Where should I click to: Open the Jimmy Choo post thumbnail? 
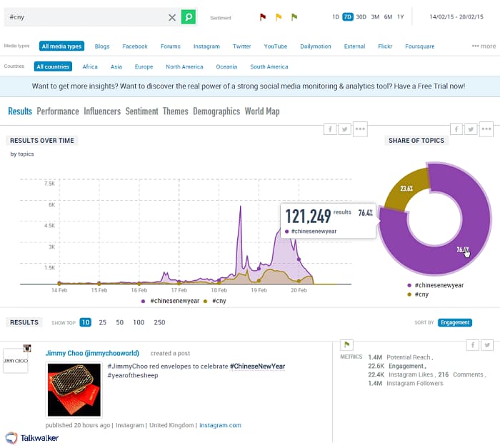(74, 389)
